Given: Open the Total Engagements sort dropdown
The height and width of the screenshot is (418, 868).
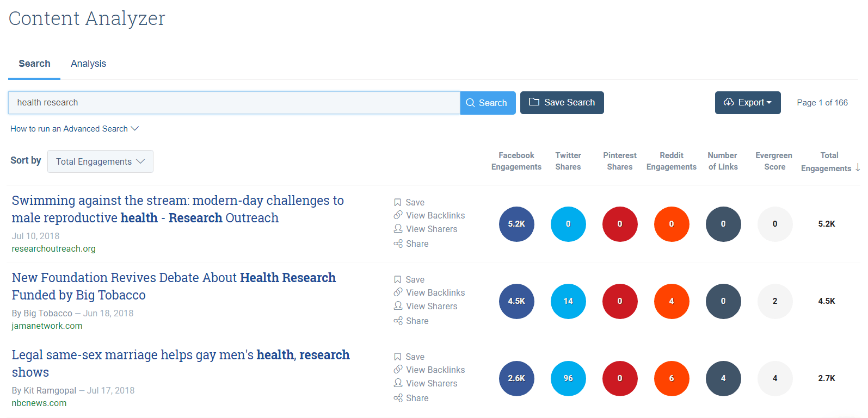Looking at the screenshot, I should pyautogui.click(x=100, y=161).
